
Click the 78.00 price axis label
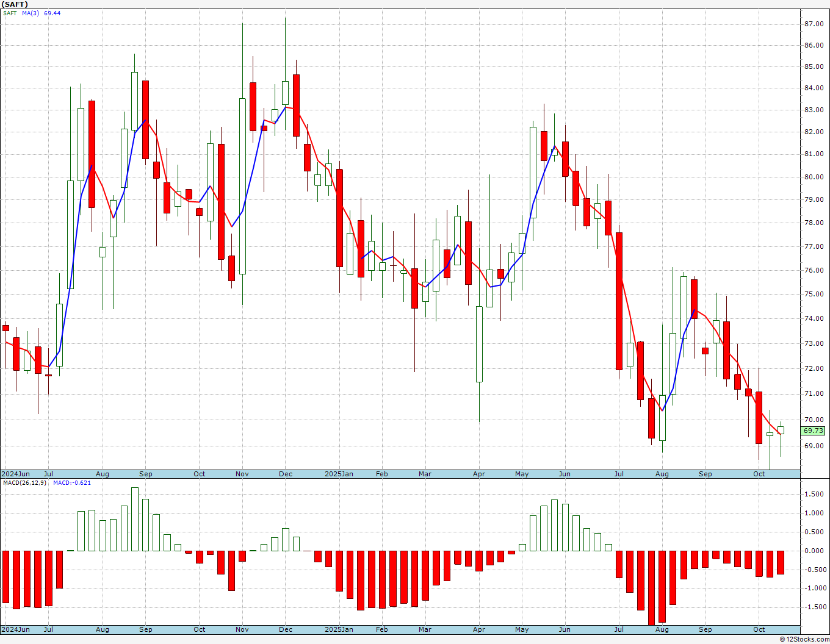coord(814,223)
